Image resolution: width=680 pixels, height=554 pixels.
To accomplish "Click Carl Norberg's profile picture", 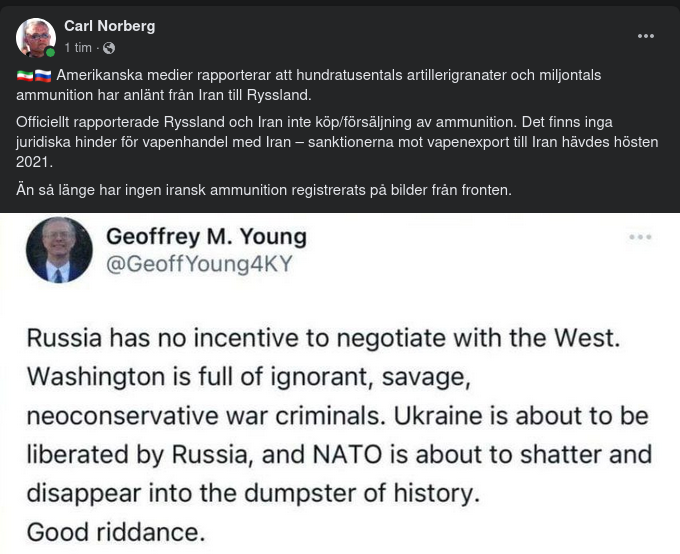I will (x=35, y=37).
